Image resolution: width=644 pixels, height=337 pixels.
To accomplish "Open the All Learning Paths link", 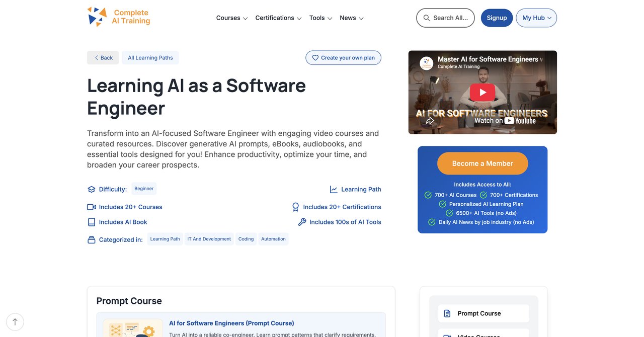I will pyautogui.click(x=150, y=58).
